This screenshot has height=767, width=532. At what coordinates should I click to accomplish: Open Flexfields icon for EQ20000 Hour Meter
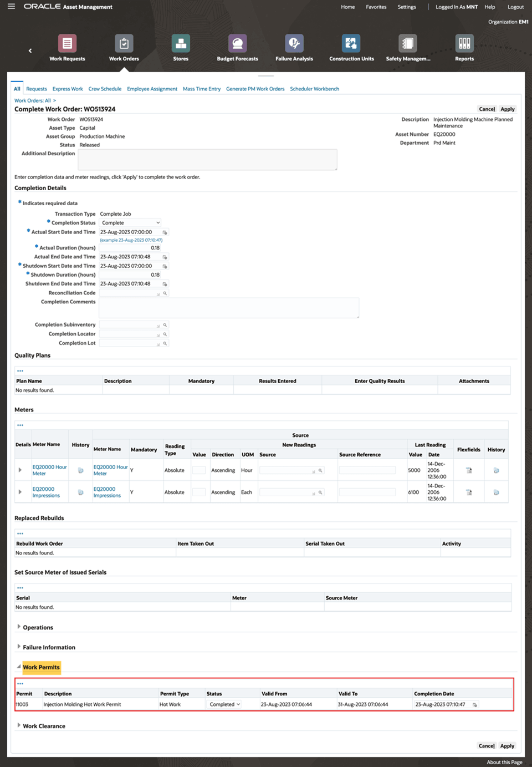(x=469, y=470)
